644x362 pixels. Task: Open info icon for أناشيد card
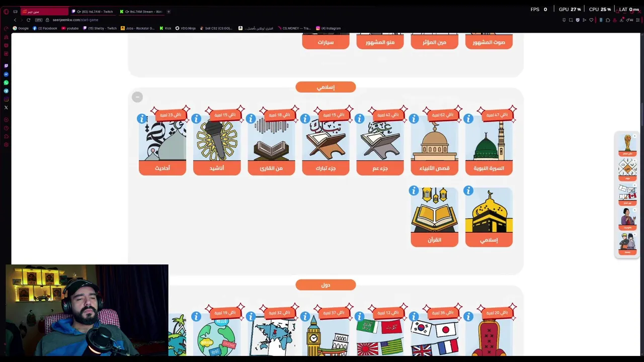tap(196, 119)
